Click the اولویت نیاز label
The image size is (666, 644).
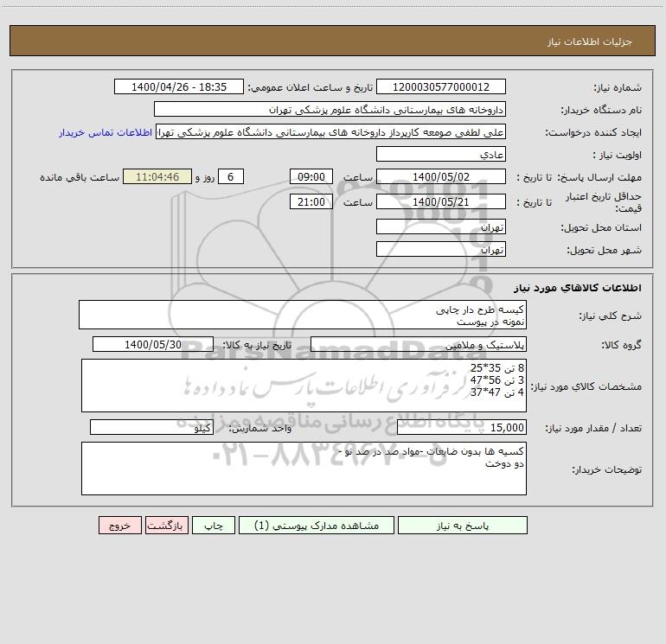click(x=618, y=156)
